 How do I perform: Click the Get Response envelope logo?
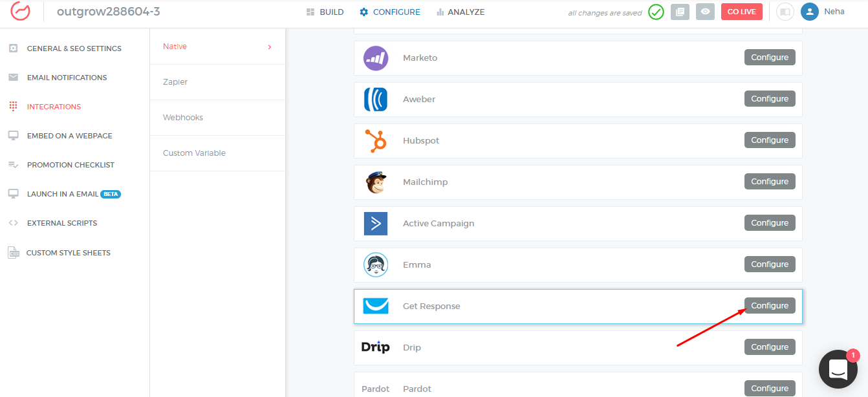tap(376, 306)
